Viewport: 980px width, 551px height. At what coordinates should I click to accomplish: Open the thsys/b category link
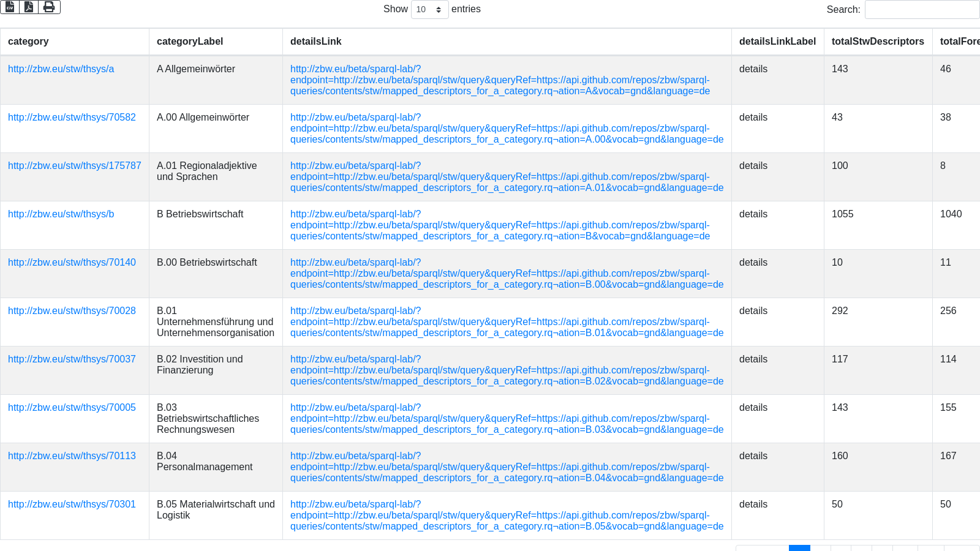[x=61, y=214]
